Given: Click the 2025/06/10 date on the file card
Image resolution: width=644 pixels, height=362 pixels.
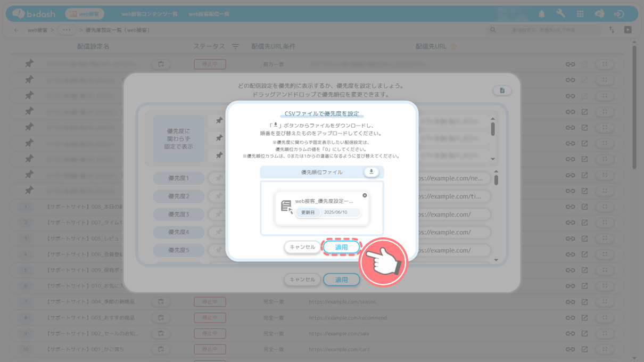Looking at the screenshot, I should point(335,212).
